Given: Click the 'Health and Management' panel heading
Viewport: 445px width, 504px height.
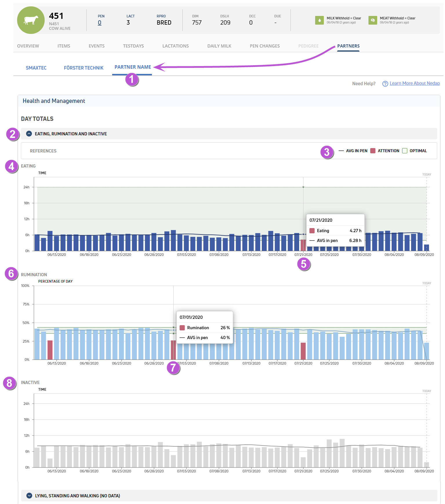Looking at the screenshot, I should [x=54, y=101].
